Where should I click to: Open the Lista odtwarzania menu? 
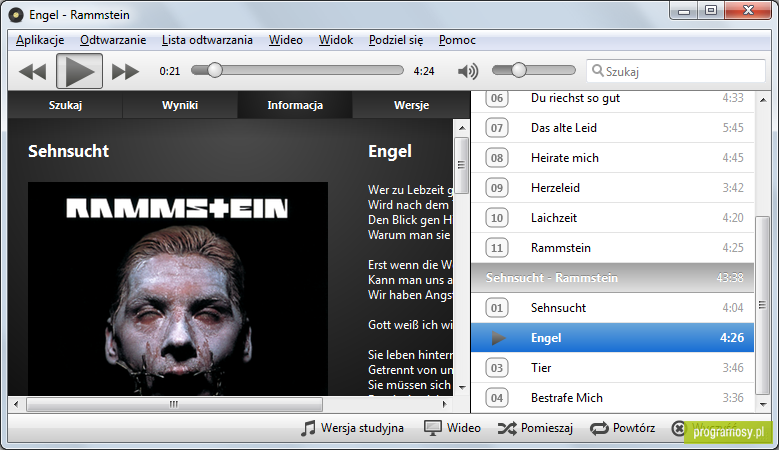207,40
